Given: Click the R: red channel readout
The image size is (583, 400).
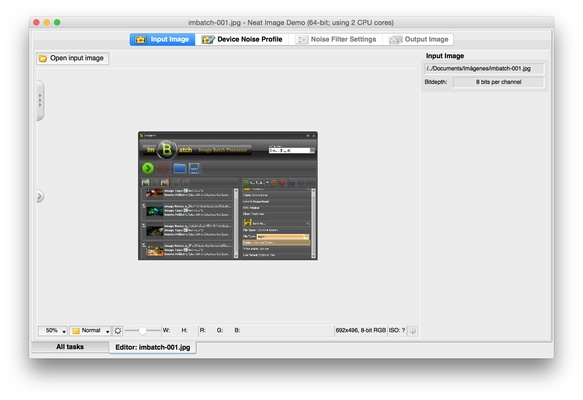Looking at the screenshot, I should coord(202,330).
